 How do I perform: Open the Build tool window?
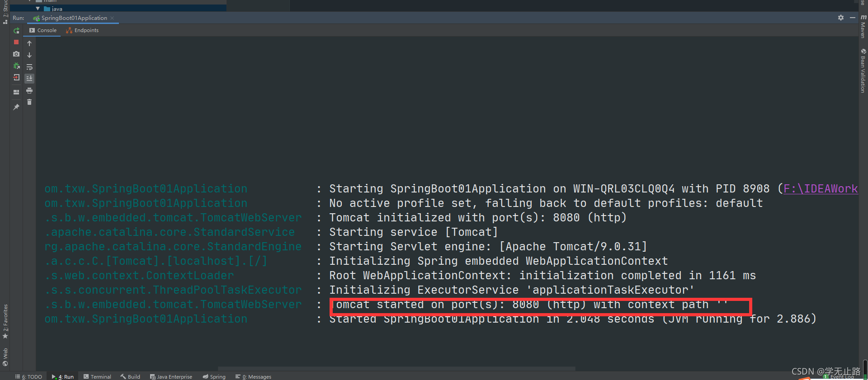[130, 376]
